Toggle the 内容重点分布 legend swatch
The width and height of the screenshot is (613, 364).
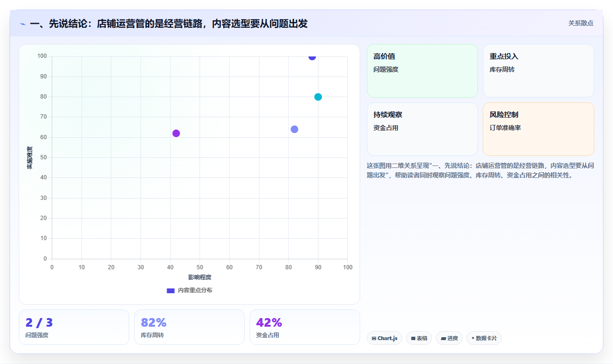(170, 290)
